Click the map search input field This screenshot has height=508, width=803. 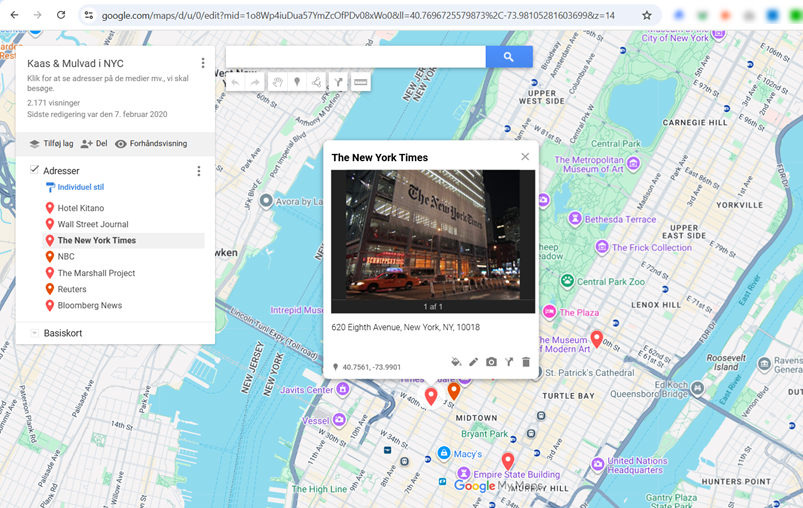click(355, 57)
